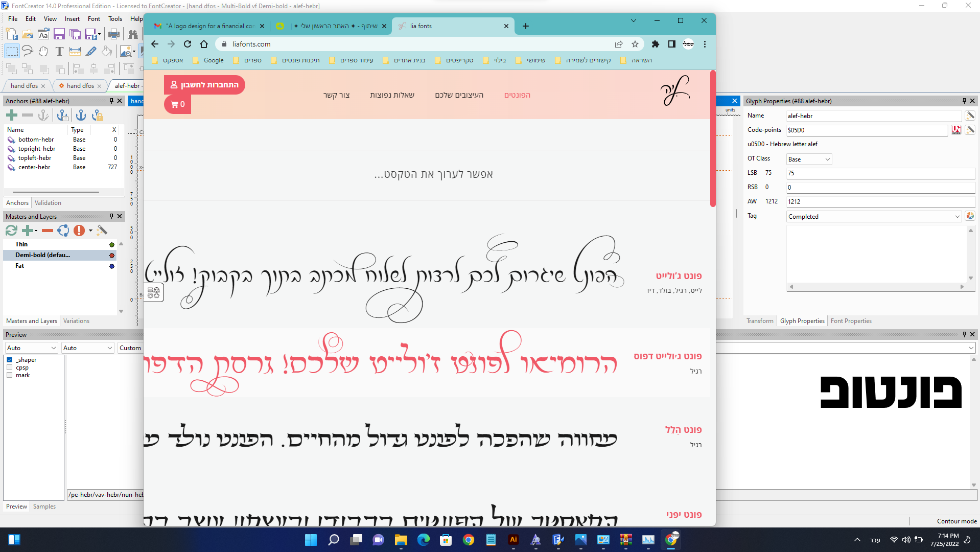Click the Save All icon in FontCreator
Viewport: 980px width, 552px height.
pos(75,34)
